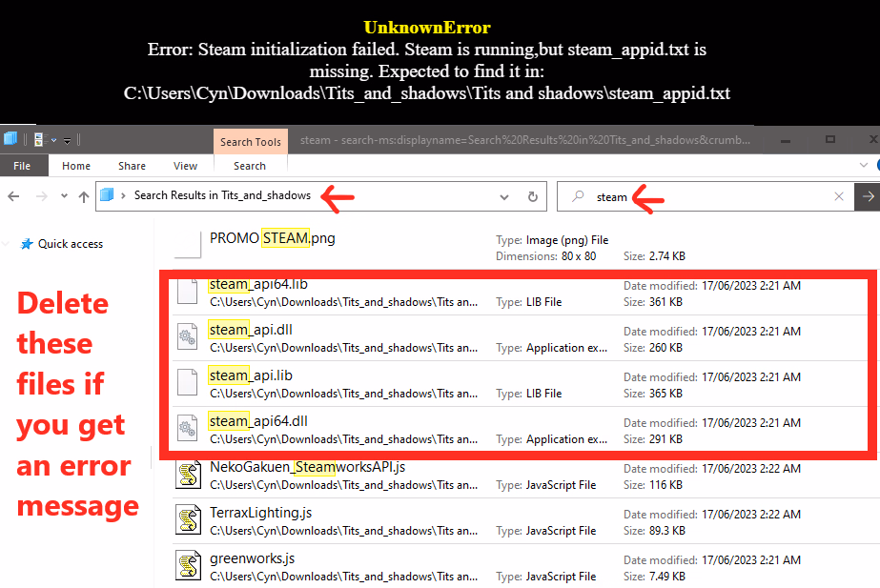Click the folder icon in address bar
This screenshot has width=880, height=588.
click(107, 195)
